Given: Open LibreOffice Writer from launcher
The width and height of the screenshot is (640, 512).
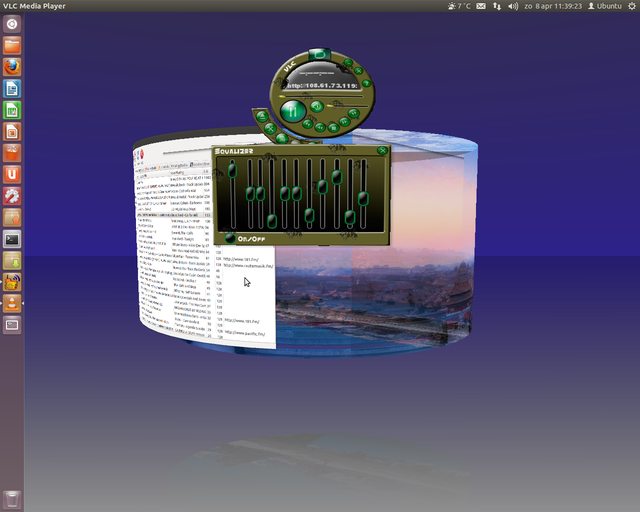Looking at the screenshot, I should tap(12, 89).
